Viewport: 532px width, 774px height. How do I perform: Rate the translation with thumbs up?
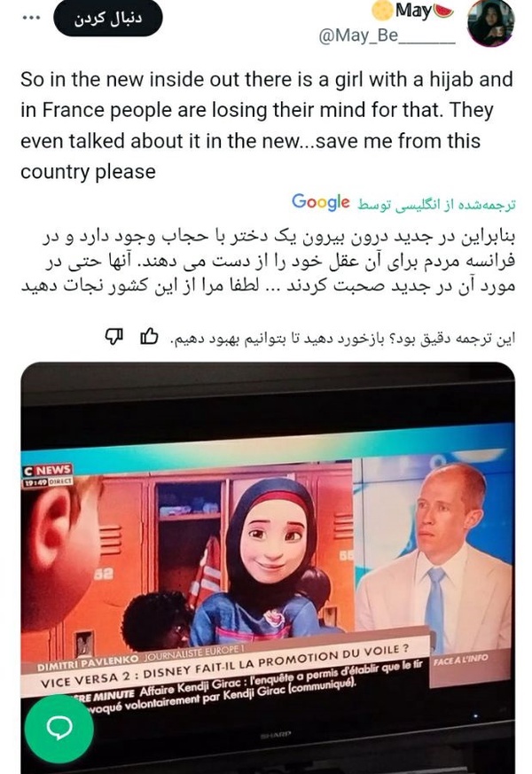(x=149, y=337)
